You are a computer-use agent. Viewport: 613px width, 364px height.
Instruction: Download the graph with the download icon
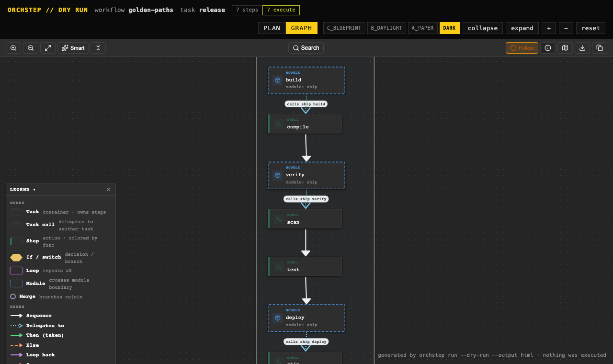click(x=582, y=48)
